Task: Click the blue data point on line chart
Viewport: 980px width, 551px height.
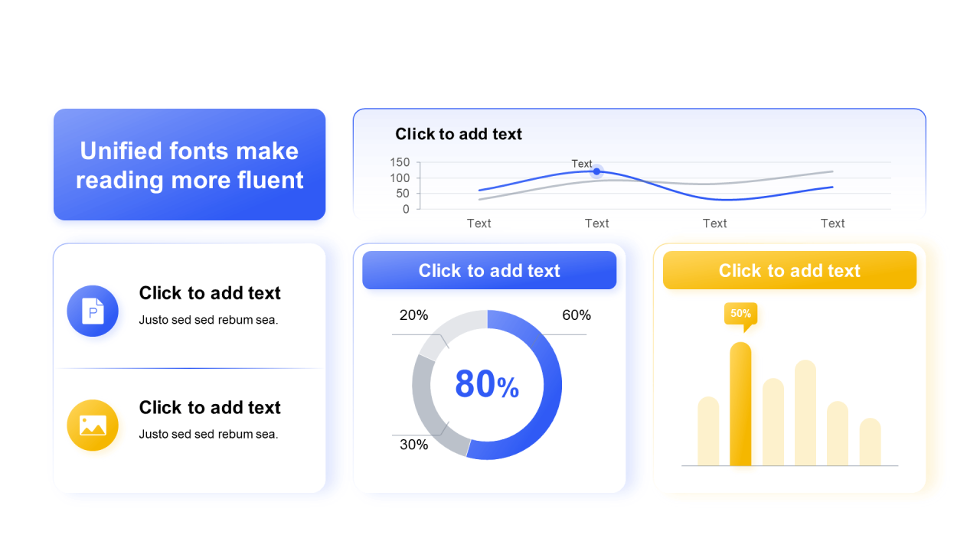Action: point(596,171)
